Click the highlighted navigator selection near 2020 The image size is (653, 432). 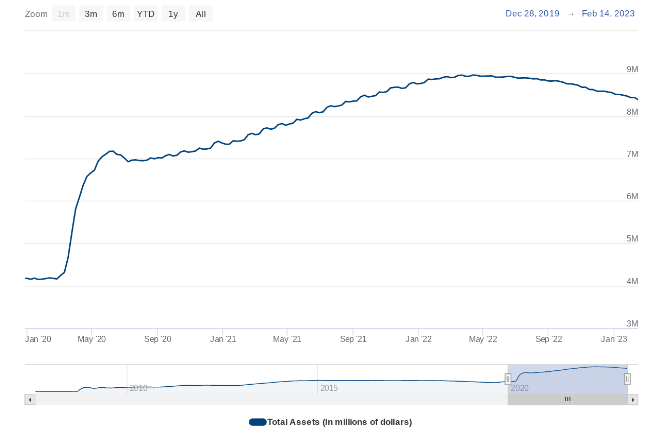pyautogui.click(x=567, y=378)
